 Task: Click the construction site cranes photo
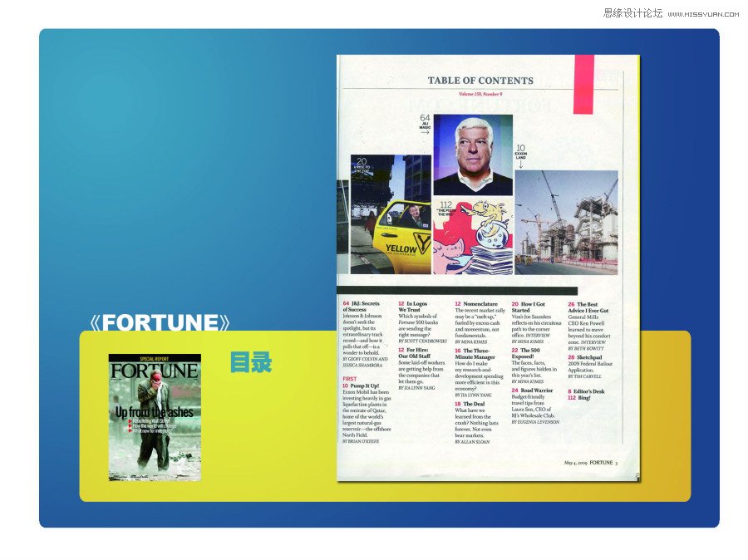tap(566, 223)
